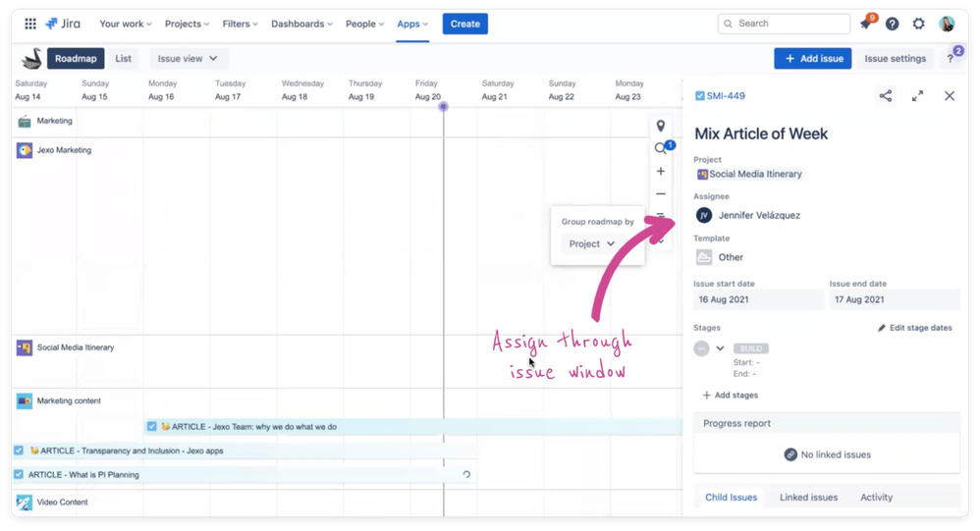Open the app switcher grid icon
The width and height of the screenshot is (980, 531).
[x=30, y=24]
